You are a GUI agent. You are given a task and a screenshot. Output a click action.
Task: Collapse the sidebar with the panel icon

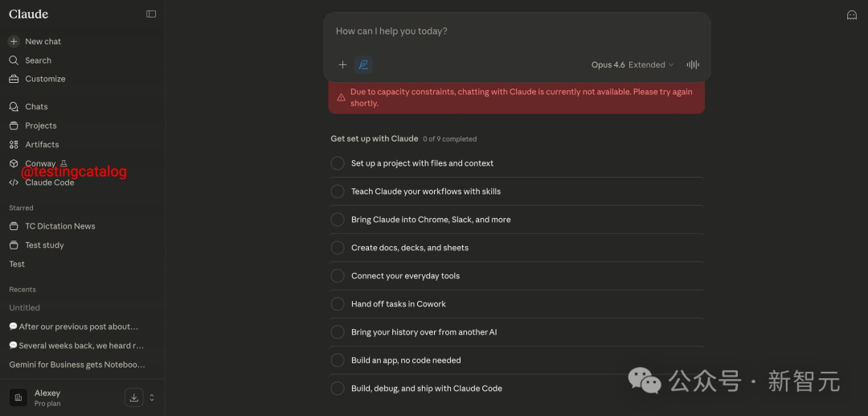pyautogui.click(x=151, y=14)
